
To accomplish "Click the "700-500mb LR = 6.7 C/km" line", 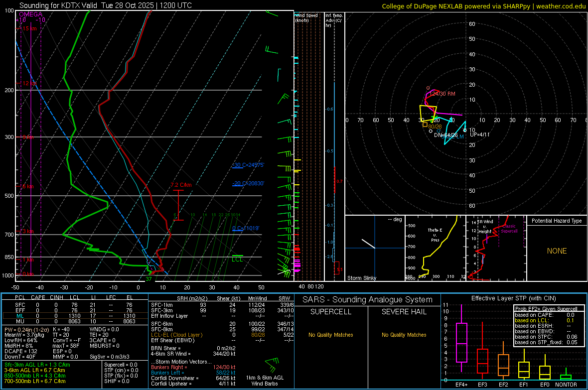I will click(35, 381).
